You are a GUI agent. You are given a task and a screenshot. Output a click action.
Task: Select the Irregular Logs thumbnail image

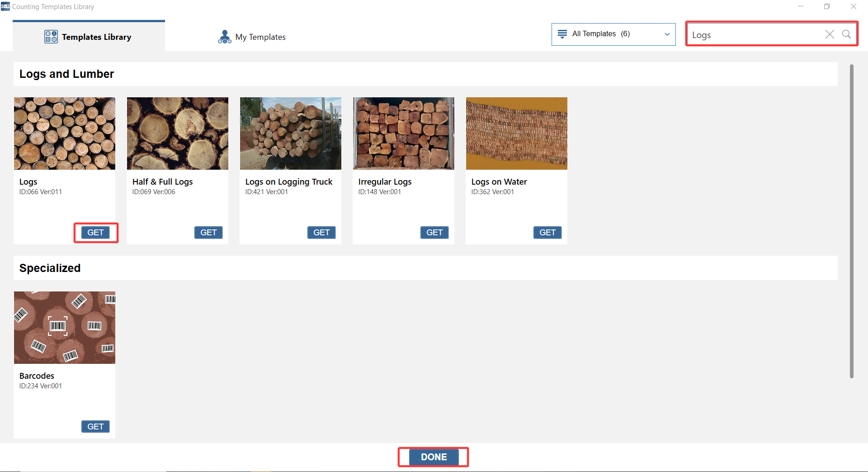click(x=403, y=133)
